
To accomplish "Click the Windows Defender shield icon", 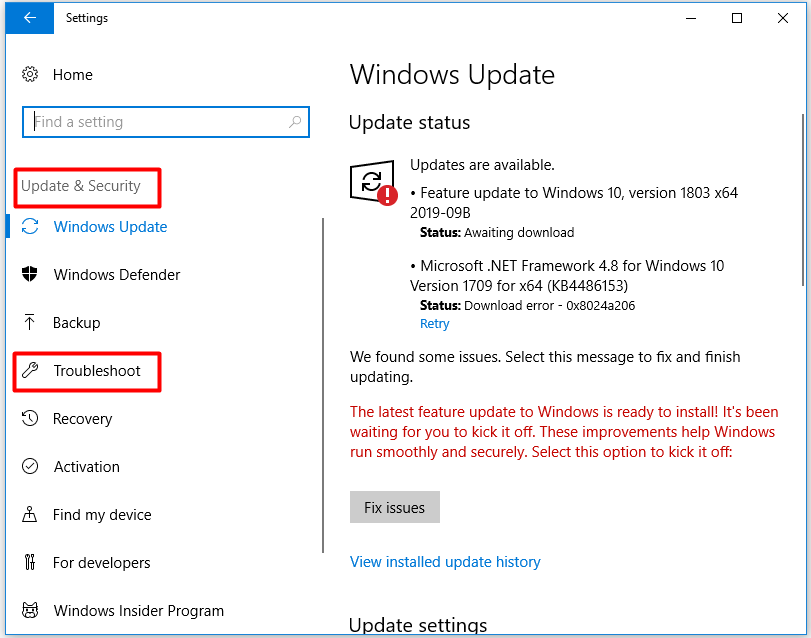I will pyautogui.click(x=30, y=274).
